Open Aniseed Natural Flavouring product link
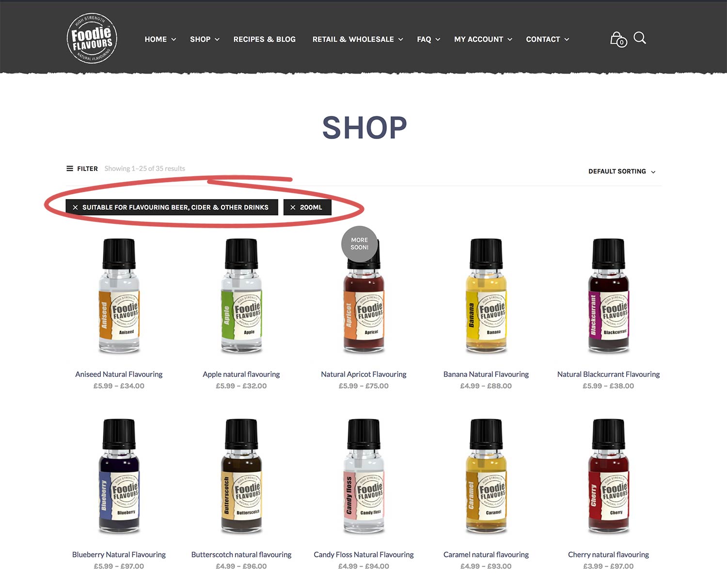Image resolution: width=727 pixels, height=588 pixels. click(x=119, y=374)
